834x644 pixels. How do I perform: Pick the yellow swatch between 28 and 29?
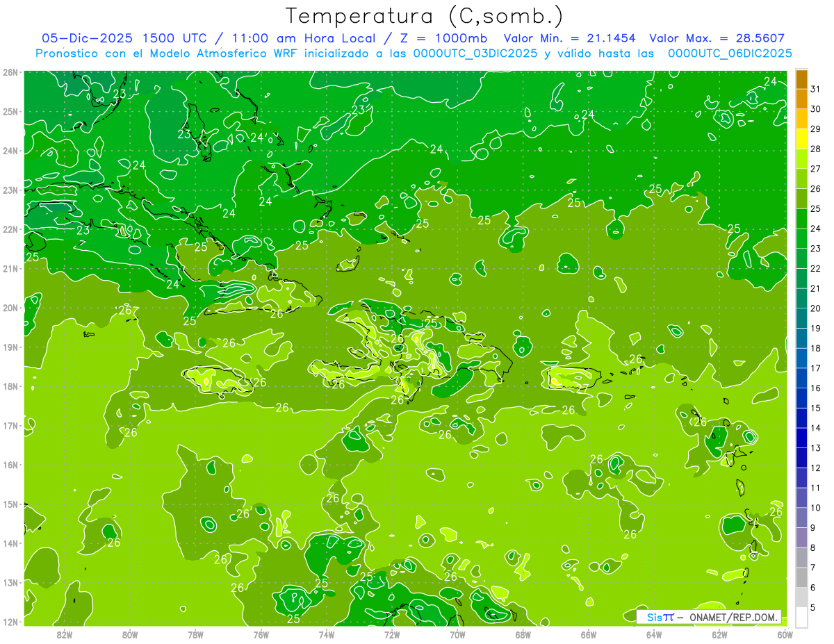tap(801, 139)
